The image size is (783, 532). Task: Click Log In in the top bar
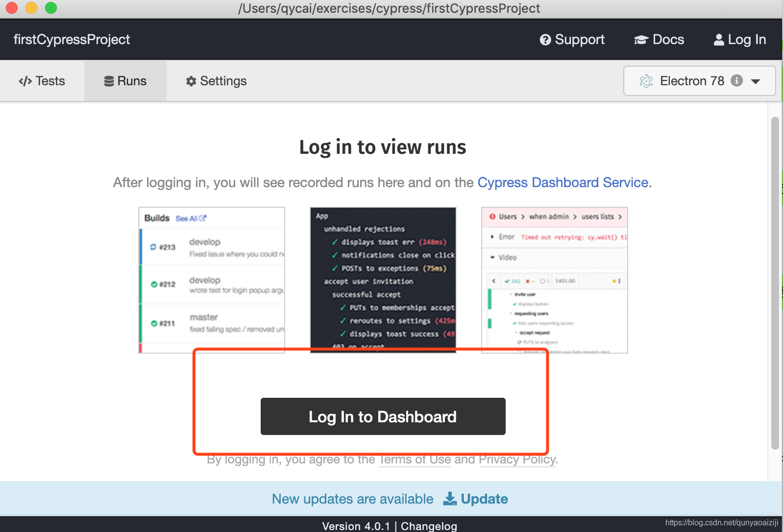[739, 40]
